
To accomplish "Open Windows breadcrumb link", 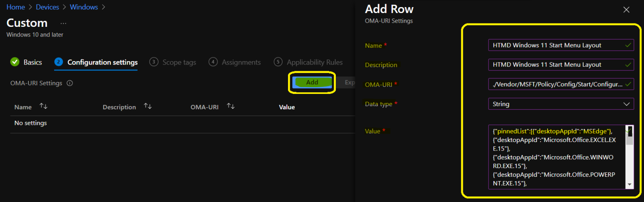I will point(84,7).
